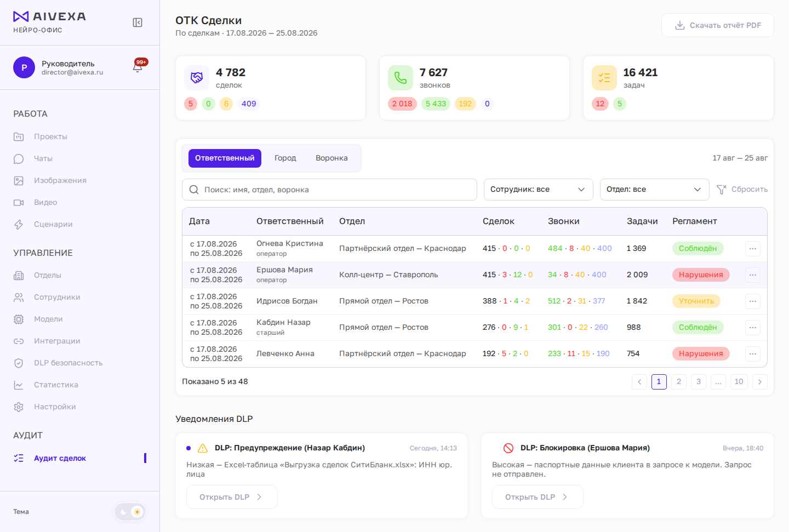Image resolution: width=789 pixels, height=532 pixels.
Task: Click the Нарушения badge for Ершова Мария
Action: coord(701,275)
